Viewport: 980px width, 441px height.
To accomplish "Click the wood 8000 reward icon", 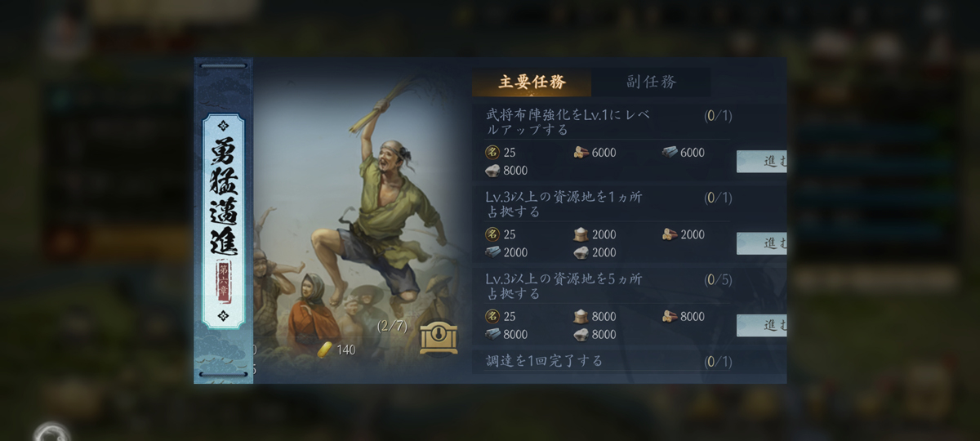I will click(x=670, y=316).
